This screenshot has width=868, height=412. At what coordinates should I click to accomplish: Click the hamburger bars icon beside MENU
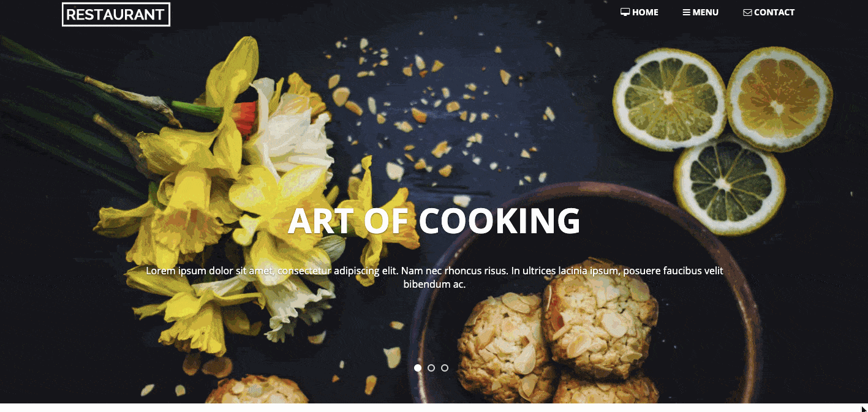tap(687, 12)
